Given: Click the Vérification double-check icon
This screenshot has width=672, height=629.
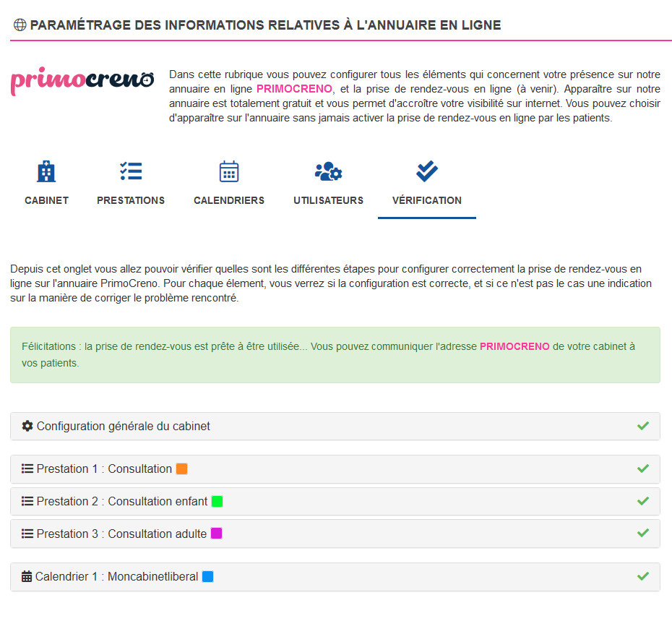Looking at the screenshot, I should pos(427,171).
